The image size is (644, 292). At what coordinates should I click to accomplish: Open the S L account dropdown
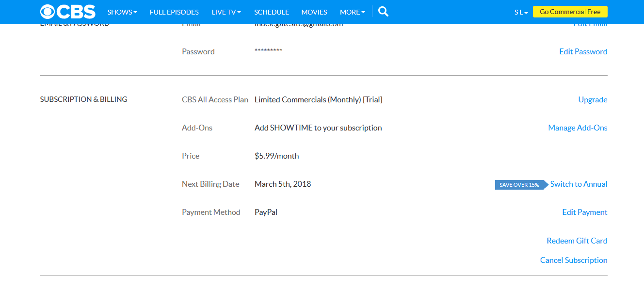(521, 12)
